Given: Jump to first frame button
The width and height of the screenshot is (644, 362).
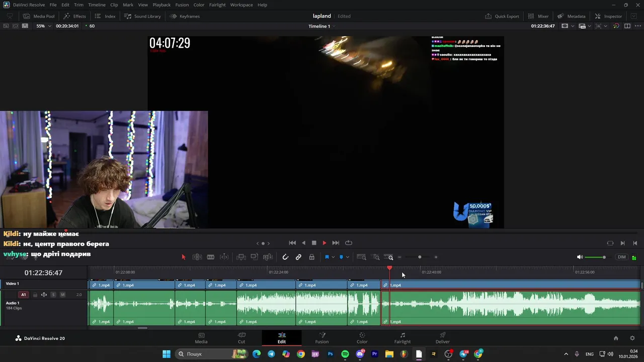Looking at the screenshot, I should point(292,243).
